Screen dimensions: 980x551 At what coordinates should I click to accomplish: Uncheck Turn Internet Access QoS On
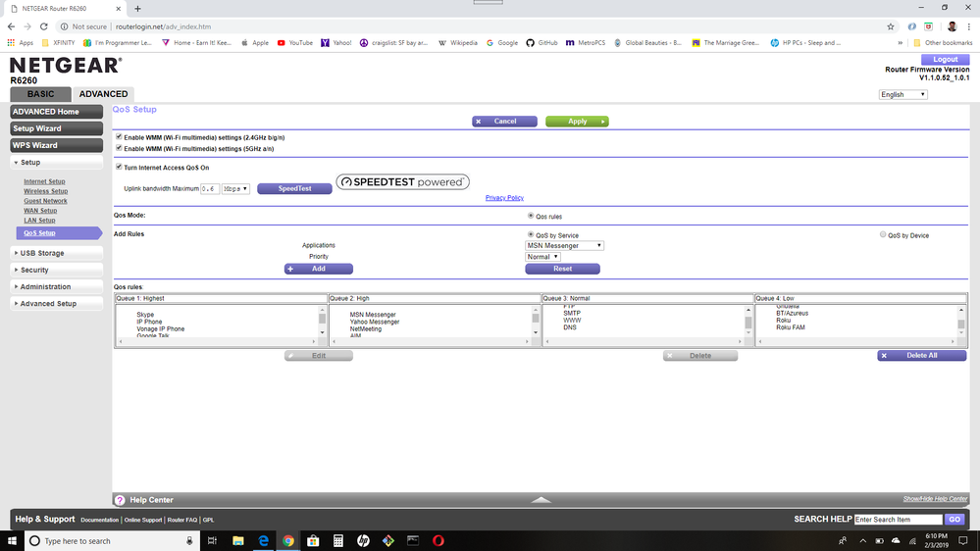coord(120,168)
